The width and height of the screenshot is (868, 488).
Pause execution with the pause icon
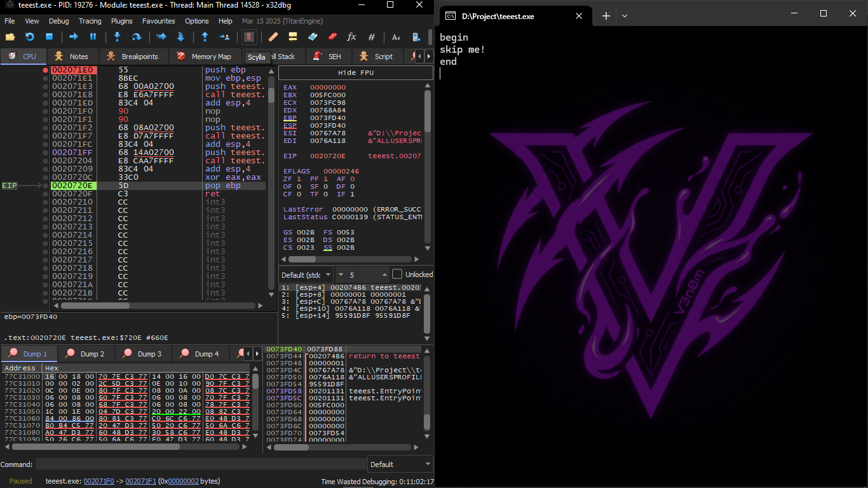93,37
